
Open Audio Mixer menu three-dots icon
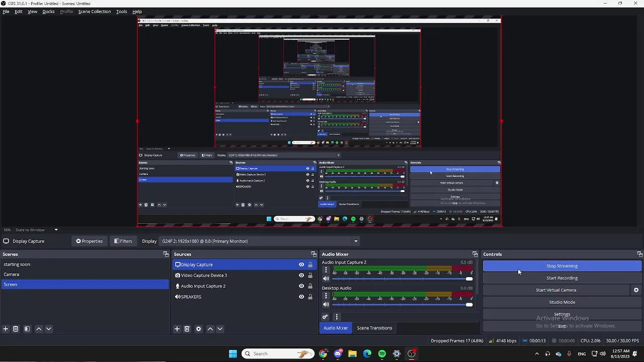[337, 317]
